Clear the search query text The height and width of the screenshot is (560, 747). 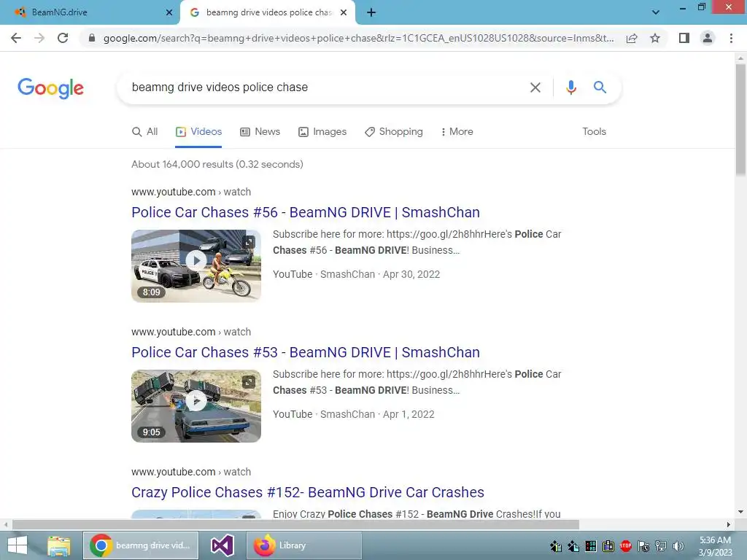tap(535, 87)
